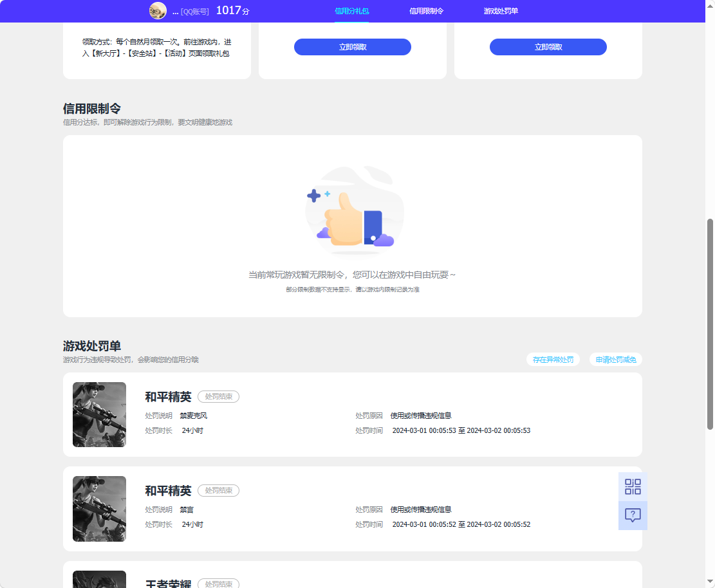Screen dimensions: 715x588
Task: Open 申请处罚减免 link
Action: [616, 360]
